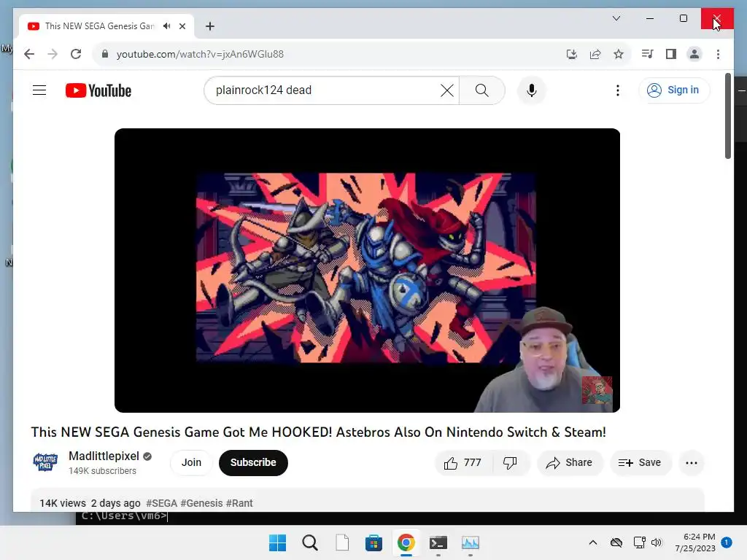This screenshot has height=560, width=747.
Task: Click the address bar URL
Action: coord(200,54)
